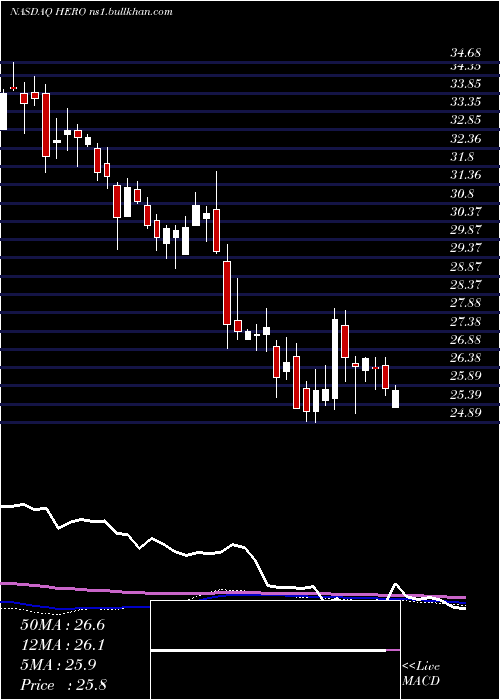500x700 pixels.
Task: Click the 31.8 price label
Action: 462,157
